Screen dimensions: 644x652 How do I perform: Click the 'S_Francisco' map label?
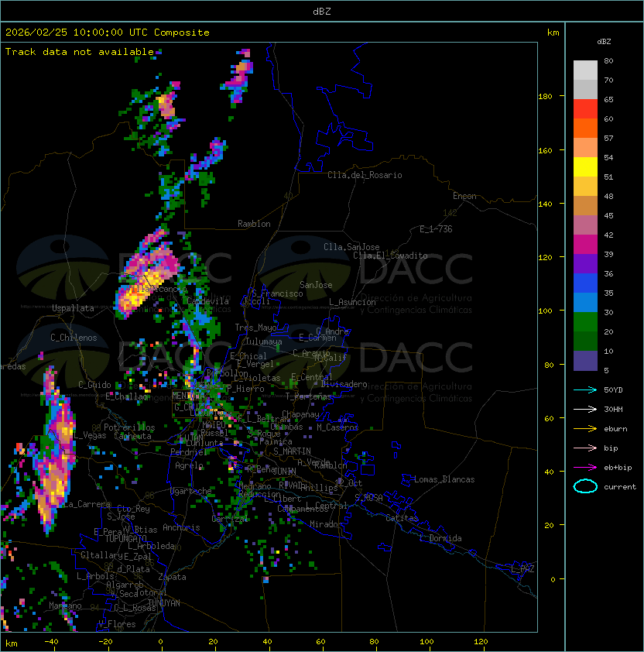coord(277,293)
